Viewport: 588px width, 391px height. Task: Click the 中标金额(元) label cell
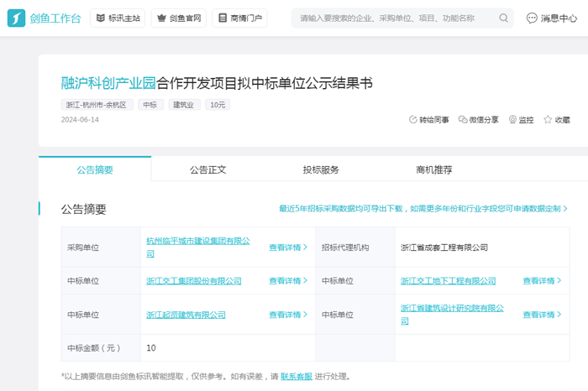coord(101,348)
